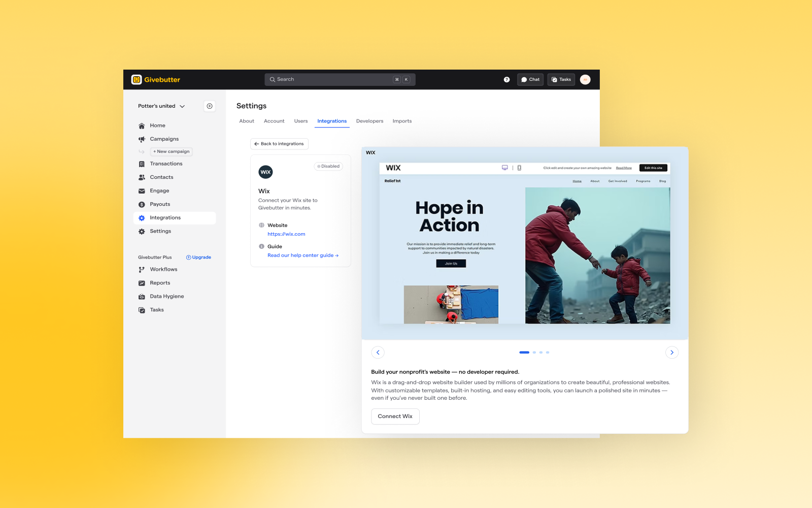Click the Transactions receipt icon
This screenshot has width=812, height=508.
coord(142,164)
